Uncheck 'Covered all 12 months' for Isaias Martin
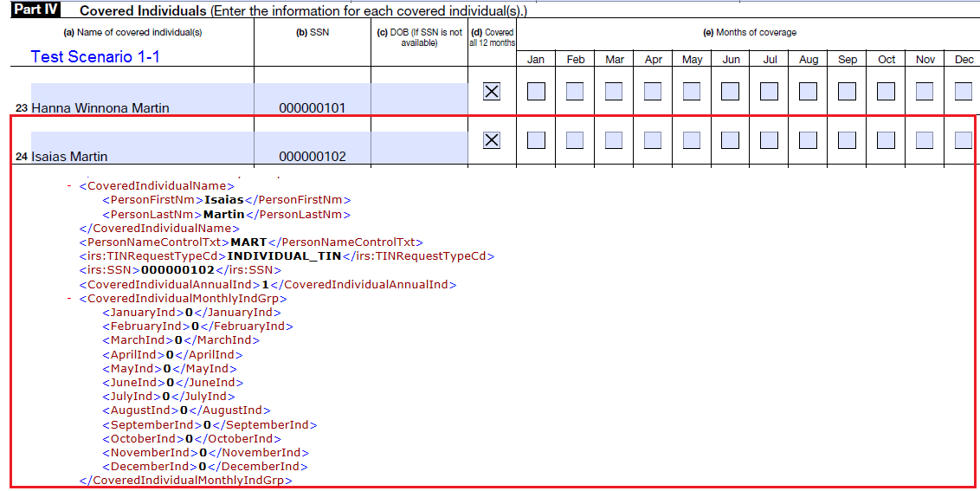 click(x=492, y=140)
